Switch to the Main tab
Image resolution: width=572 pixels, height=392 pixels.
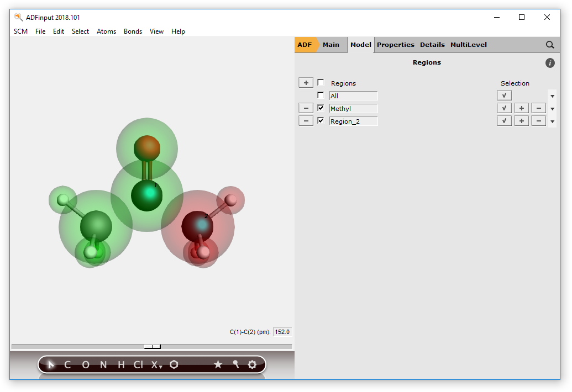[x=331, y=45]
